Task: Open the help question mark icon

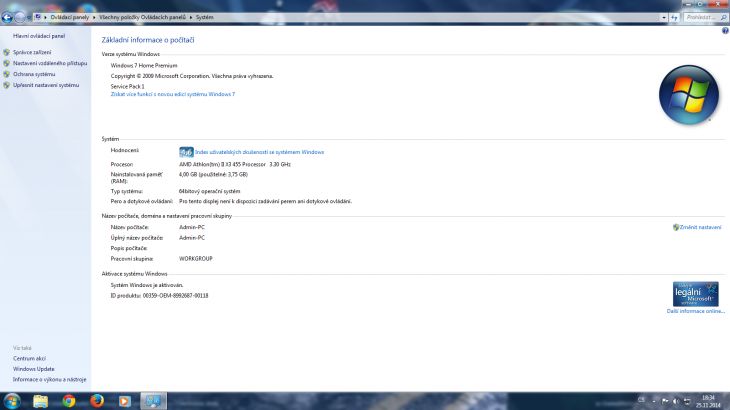Action: point(725,31)
